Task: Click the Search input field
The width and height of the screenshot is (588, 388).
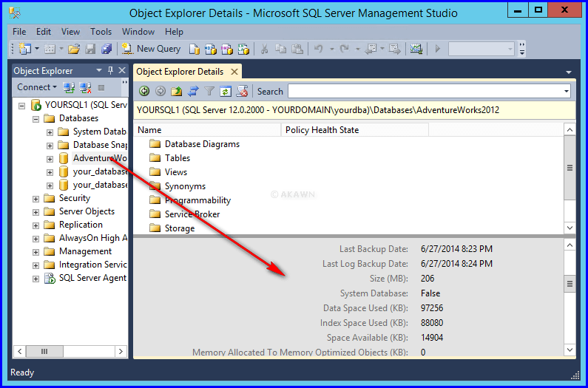Action: click(425, 91)
